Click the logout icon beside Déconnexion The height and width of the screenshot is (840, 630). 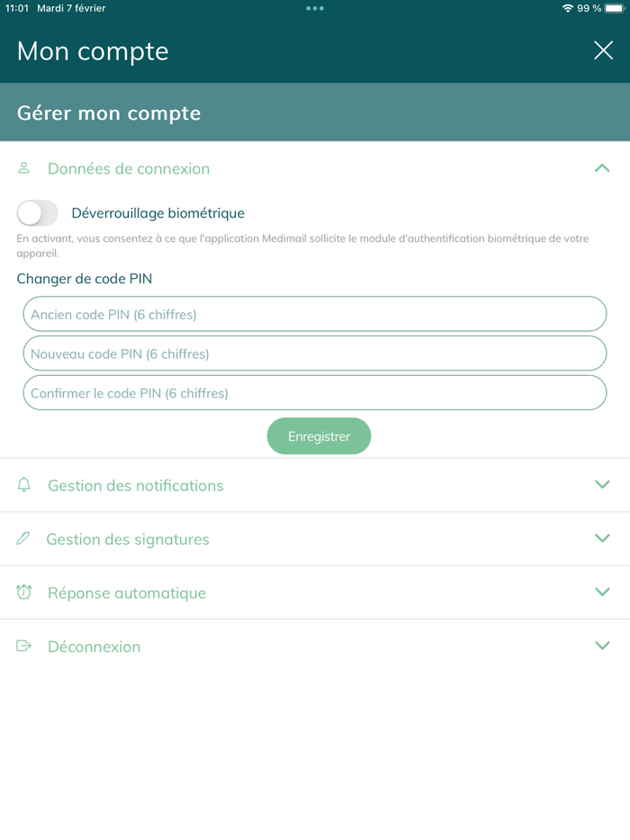23,646
